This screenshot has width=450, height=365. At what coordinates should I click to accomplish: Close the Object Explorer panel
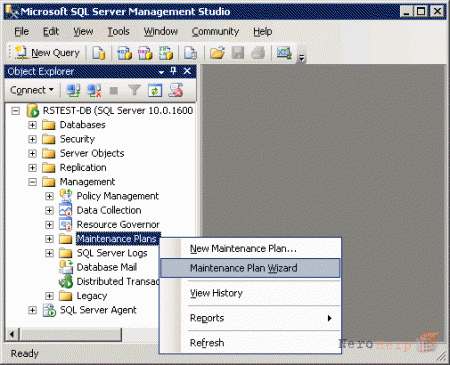point(187,71)
